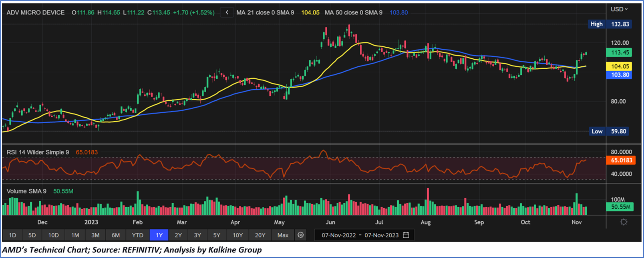The image size is (644, 258).
Task: Click change +1.70 (+1.52%)
Action: [x=194, y=12]
